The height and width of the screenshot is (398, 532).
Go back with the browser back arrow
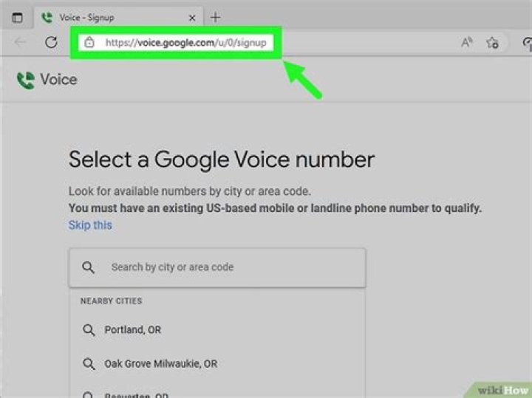click(x=21, y=43)
